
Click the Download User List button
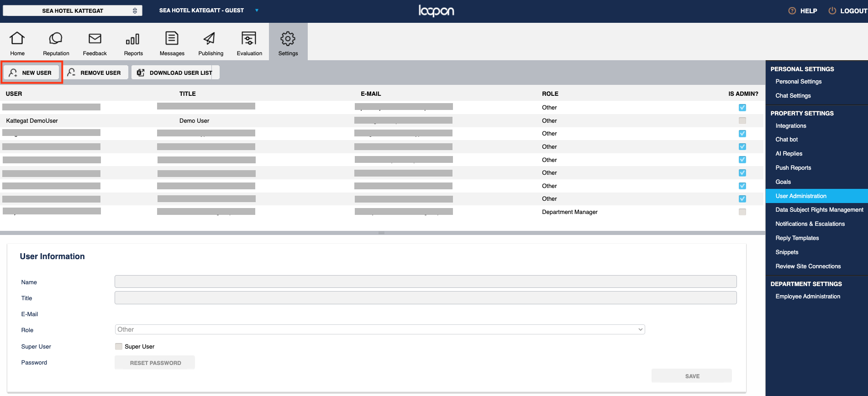(x=175, y=73)
